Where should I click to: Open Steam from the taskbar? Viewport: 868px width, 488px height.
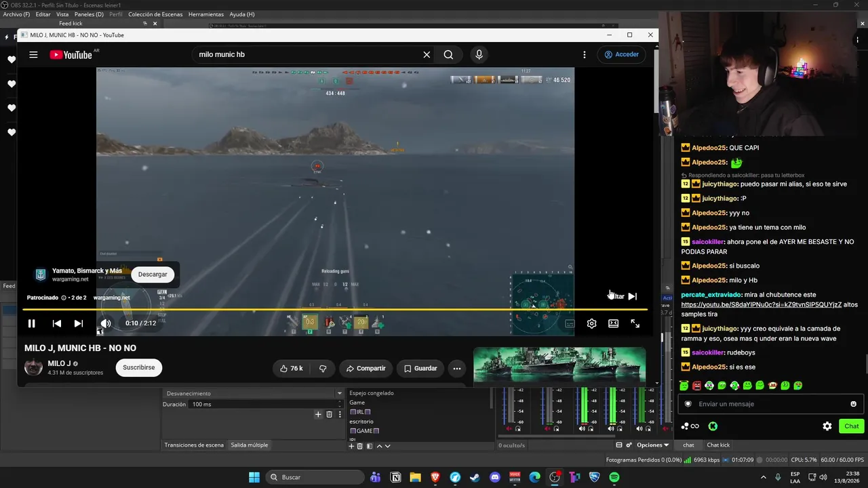(x=475, y=477)
